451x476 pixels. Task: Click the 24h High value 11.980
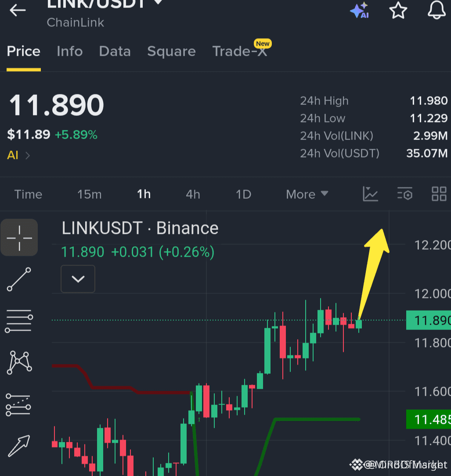pyautogui.click(x=429, y=100)
